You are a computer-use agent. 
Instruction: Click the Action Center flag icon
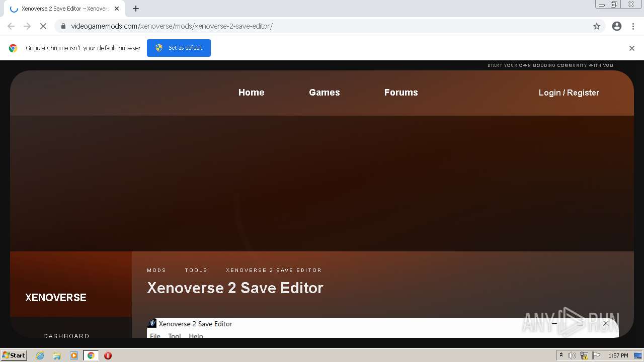tap(596, 355)
